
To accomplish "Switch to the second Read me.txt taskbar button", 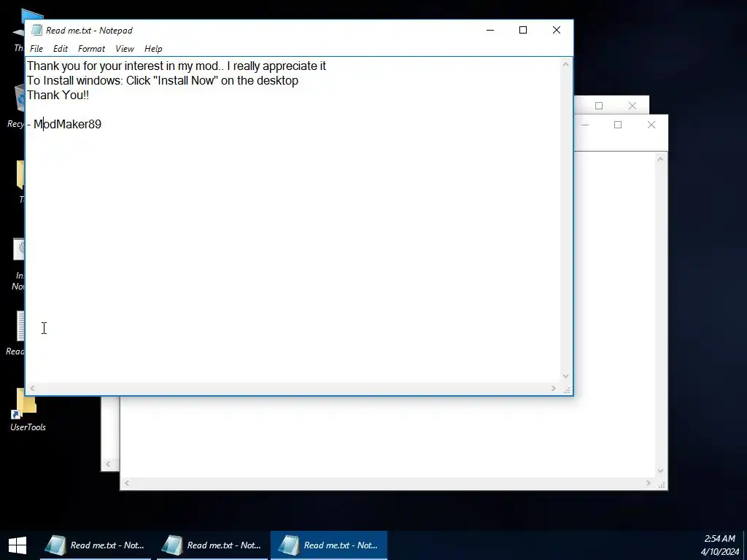I will pos(212,545).
